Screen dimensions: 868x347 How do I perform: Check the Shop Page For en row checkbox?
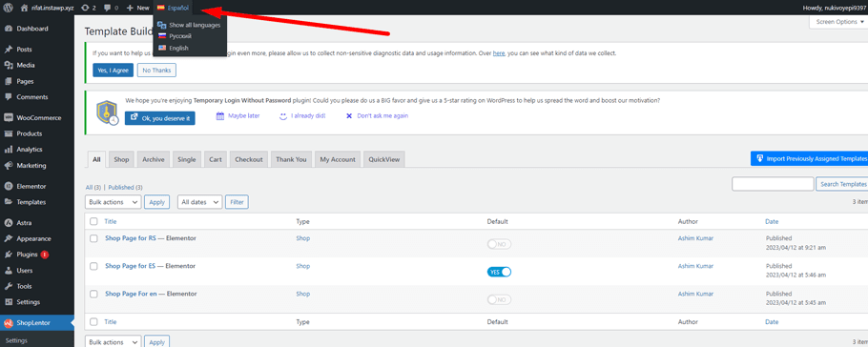(93, 294)
